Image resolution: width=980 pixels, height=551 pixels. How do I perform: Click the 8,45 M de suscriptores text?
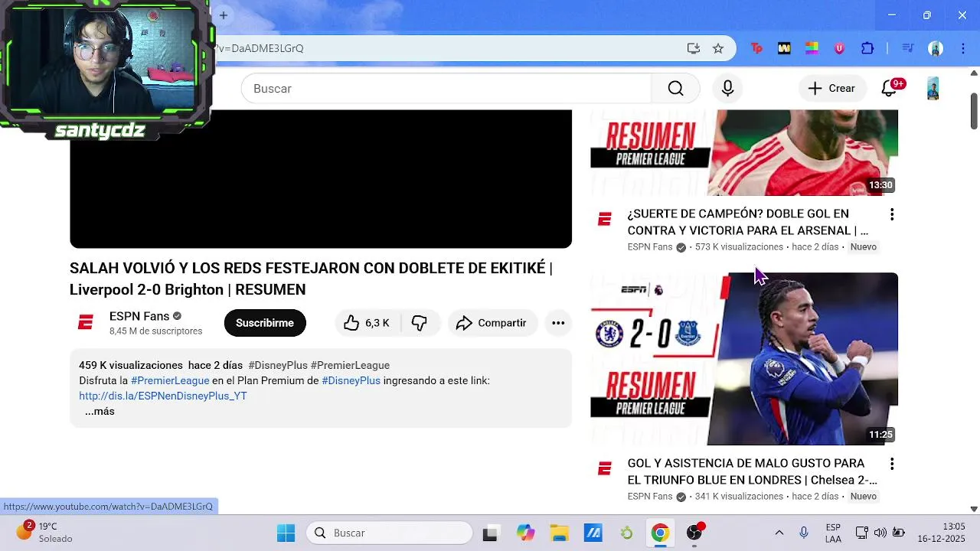(x=156, y=331)
